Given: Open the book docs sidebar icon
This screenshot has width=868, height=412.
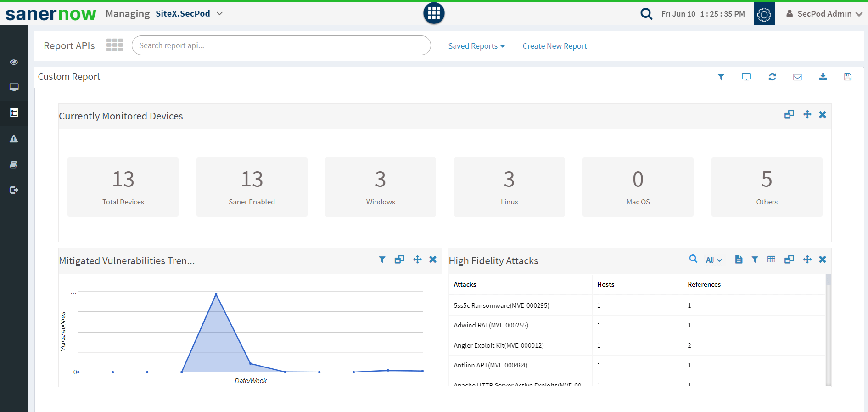Looking at the screenshot, I should [14, 164].
